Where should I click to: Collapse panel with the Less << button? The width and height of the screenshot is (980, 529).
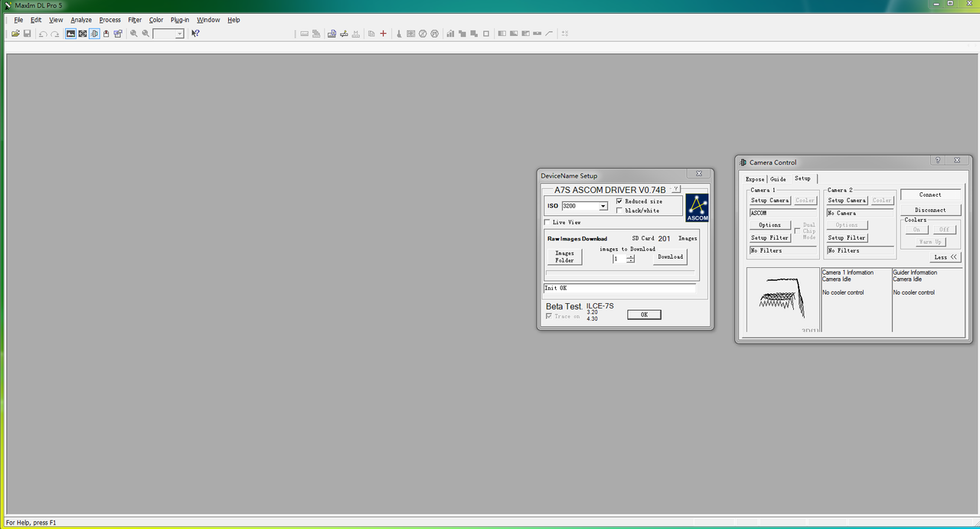pos(946,257)
